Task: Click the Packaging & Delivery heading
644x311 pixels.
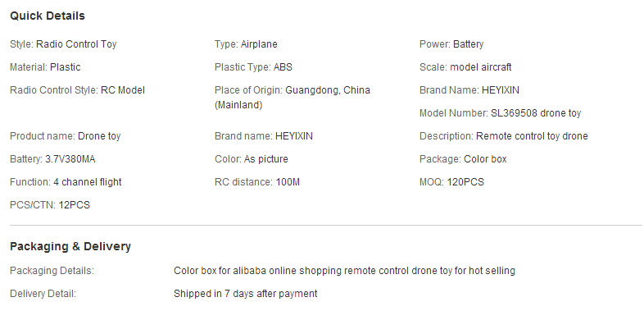Action: 70,246
